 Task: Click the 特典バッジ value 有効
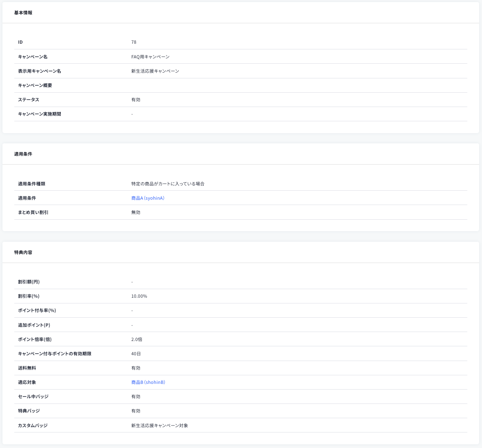(x=136, y=411)
